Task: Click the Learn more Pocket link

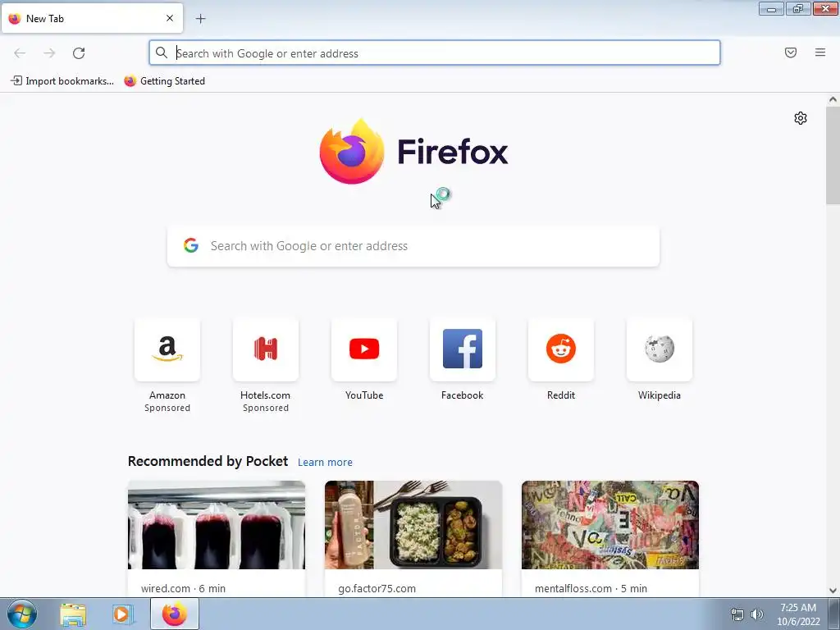Action: 325,463
